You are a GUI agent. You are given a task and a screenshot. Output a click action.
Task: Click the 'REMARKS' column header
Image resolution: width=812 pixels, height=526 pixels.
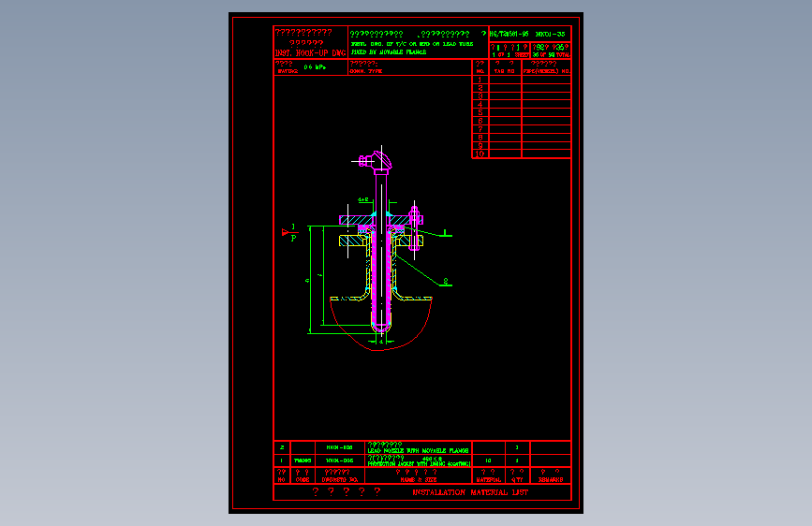(551, 480)
